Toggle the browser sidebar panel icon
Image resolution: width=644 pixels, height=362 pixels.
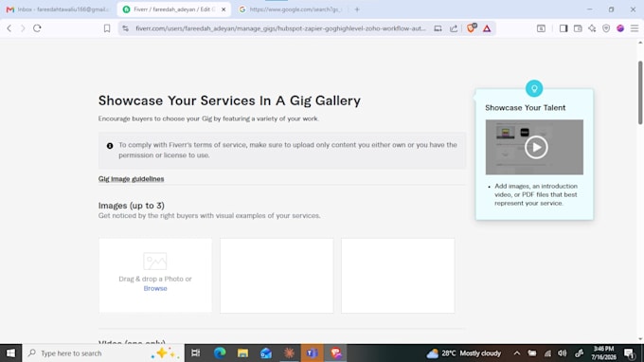click(563, 28)
